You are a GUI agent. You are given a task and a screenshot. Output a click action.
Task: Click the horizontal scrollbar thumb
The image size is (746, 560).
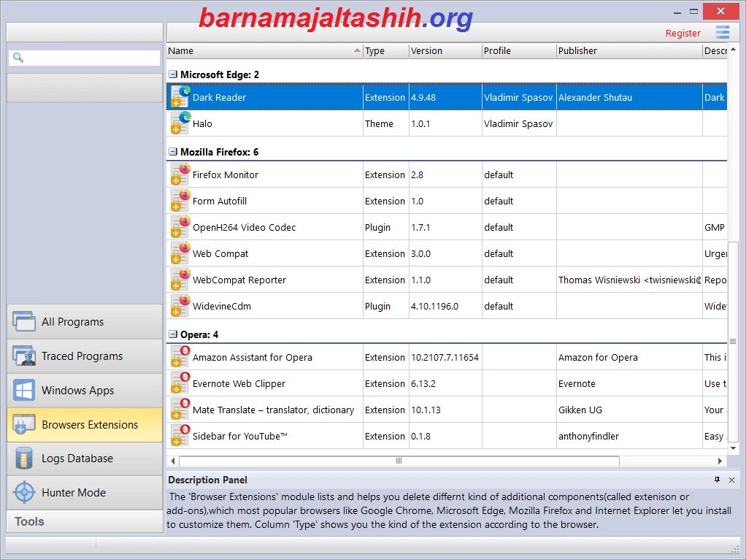tap(399, 461)
